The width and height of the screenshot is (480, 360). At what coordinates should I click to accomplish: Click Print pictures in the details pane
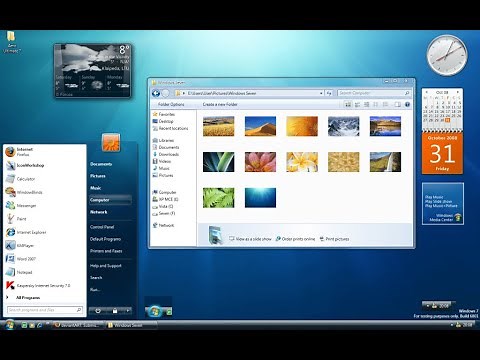334,239
